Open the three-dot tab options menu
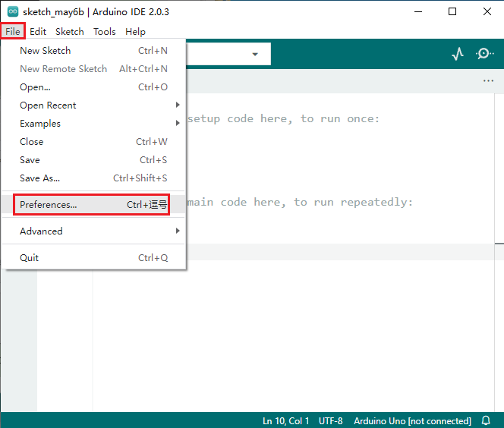 [x=488, y=80]
